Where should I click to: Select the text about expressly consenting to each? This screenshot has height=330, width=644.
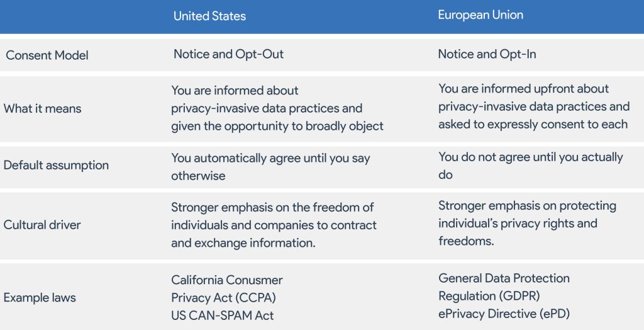[x=533, y=124]
